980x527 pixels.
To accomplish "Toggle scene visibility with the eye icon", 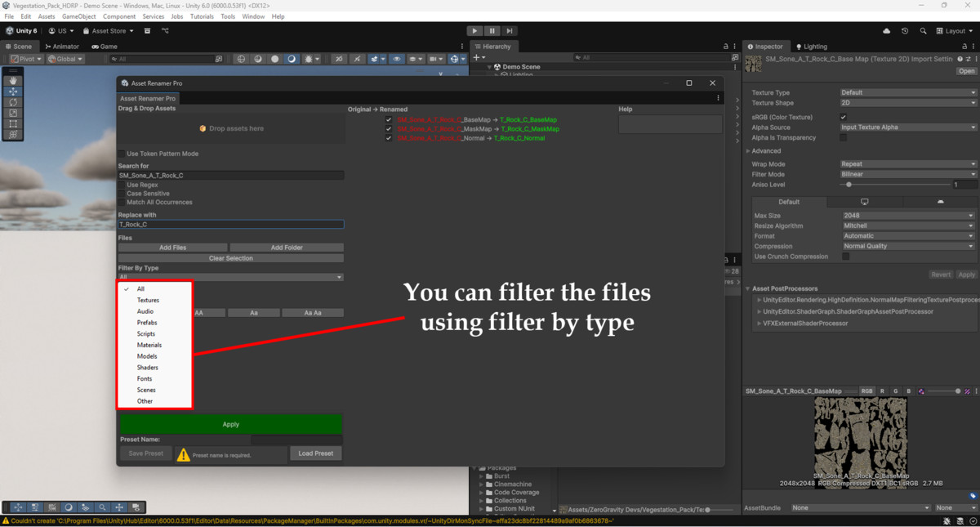I will coord(397,58).
